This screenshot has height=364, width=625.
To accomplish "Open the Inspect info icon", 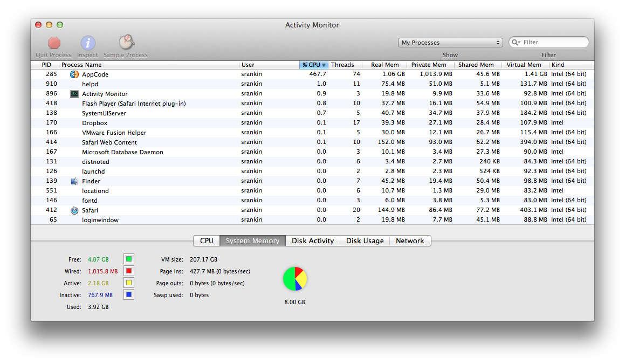I will (88, 43).
